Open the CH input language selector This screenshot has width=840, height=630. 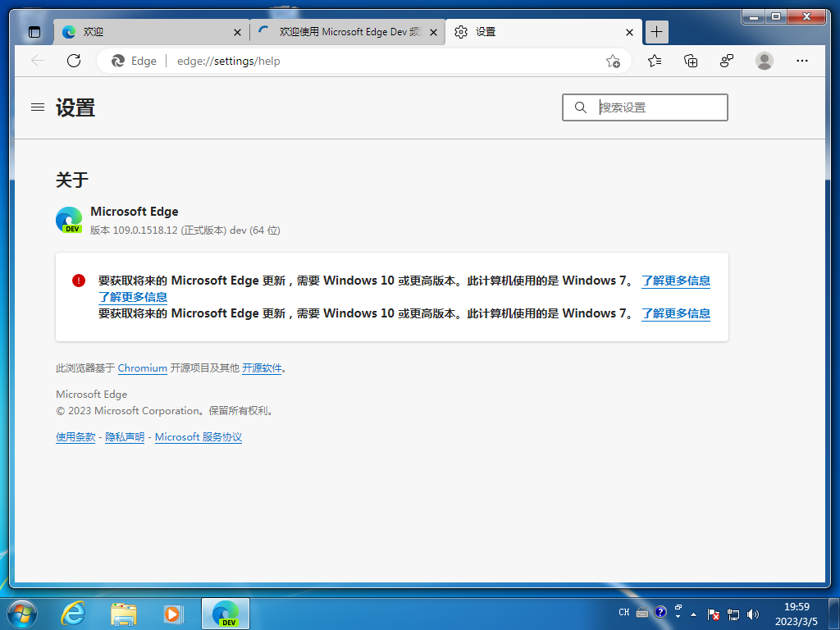click(x=624, y=612)
